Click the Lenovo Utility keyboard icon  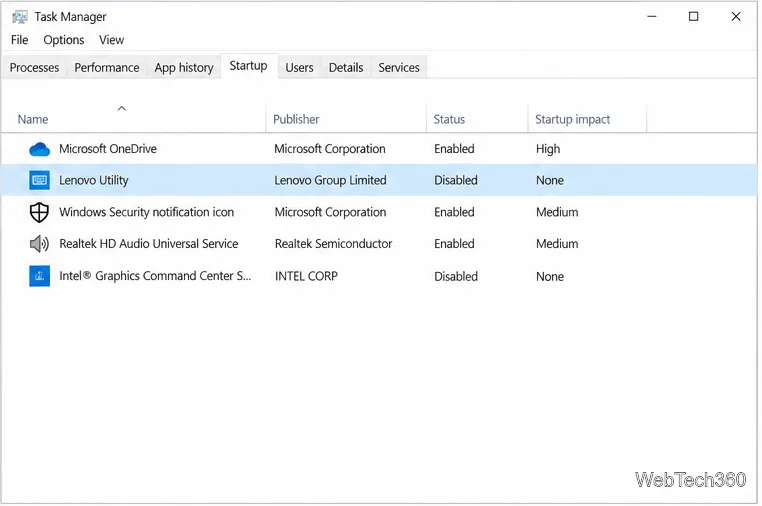click(39, 180)
